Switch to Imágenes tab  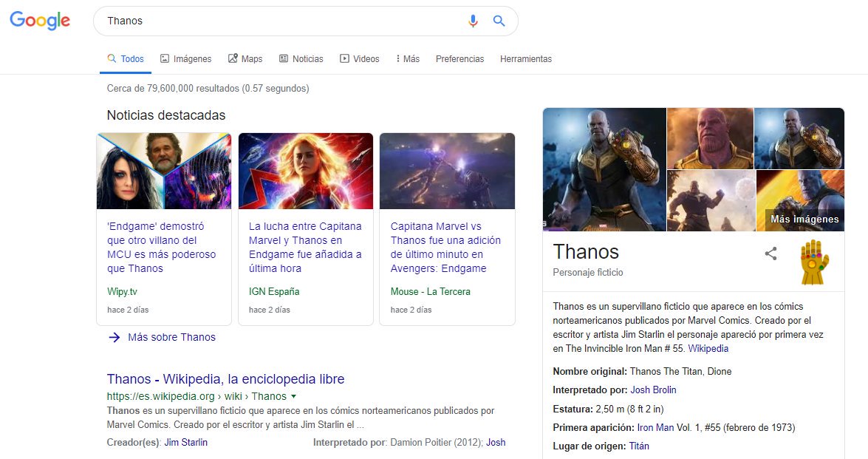[186, 58]
